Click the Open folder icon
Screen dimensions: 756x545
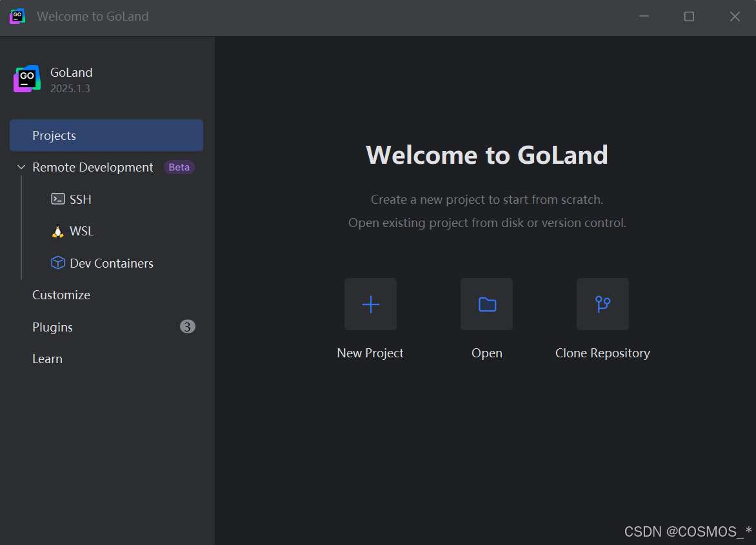(486, 304)
